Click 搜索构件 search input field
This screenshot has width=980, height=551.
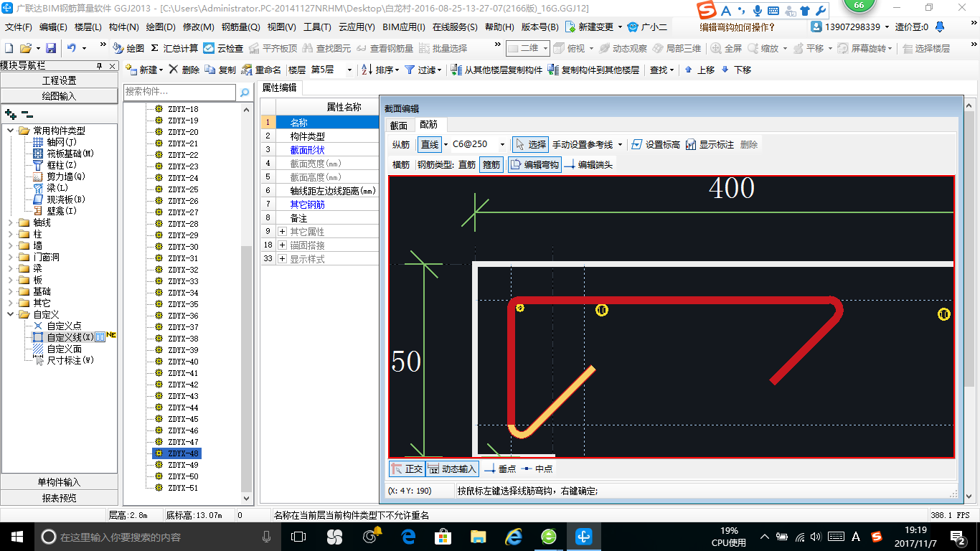179,92
